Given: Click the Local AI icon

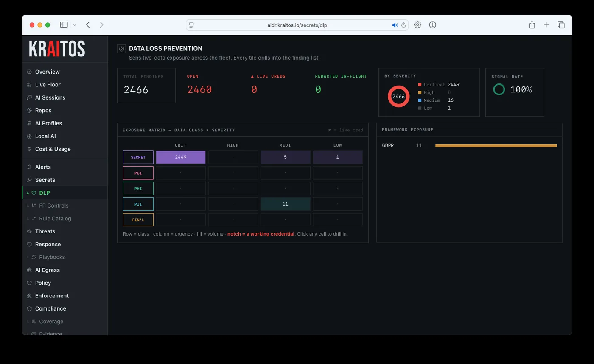Looking at the screenshot, I should pyautogui.click(x=29, y=136).
